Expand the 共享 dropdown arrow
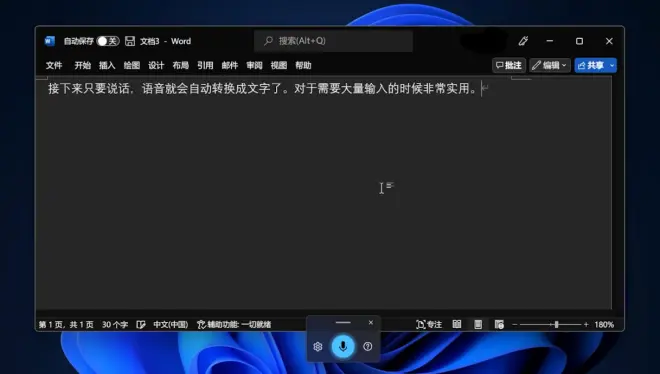The width and height of the screenshot is (660, 374). (x=612, y=65)
